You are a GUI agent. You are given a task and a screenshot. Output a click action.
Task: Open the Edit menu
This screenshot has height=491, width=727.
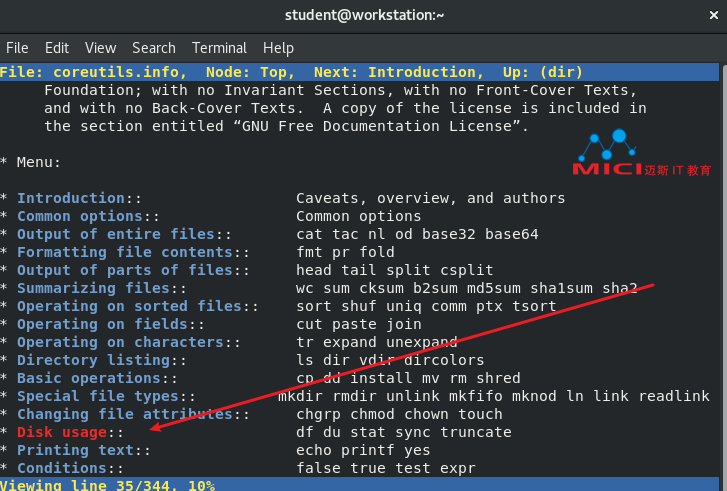(x=57, y=48)
